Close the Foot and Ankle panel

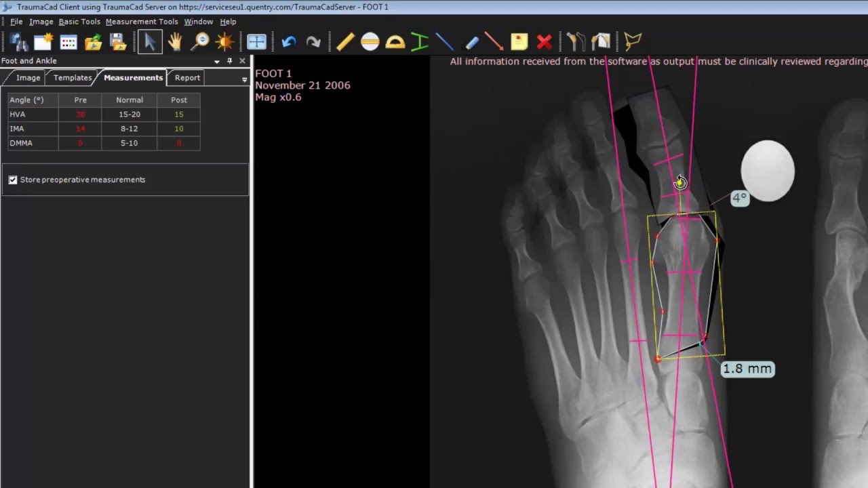pyautogui.click(x=242, y=61)
